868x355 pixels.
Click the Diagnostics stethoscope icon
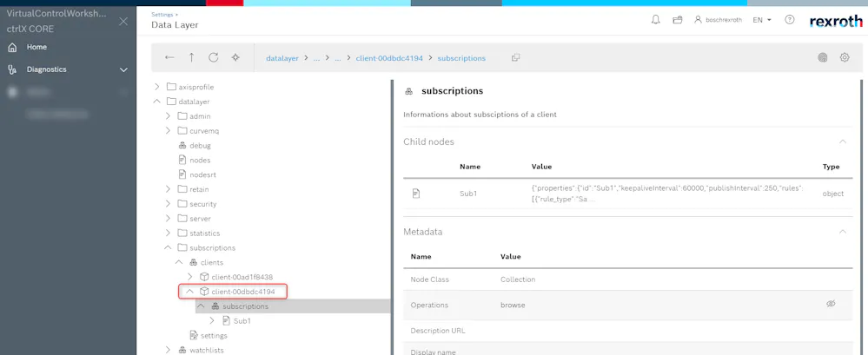pyautogui.click(x=12, y=69)
